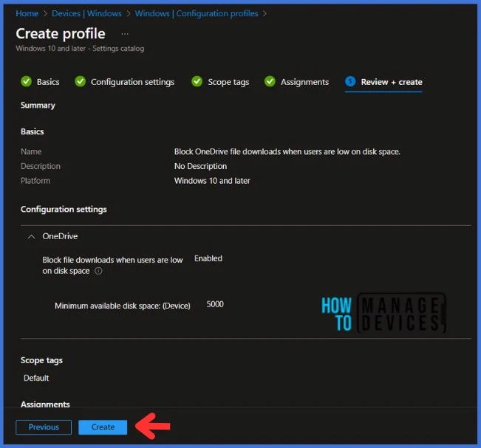This screenshot has width=481, height=448.
Task: Click the OneDrive section title
Action: [x=60, y=236]
